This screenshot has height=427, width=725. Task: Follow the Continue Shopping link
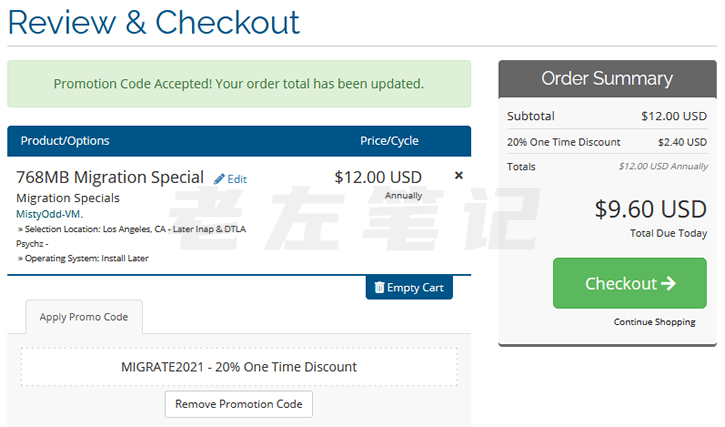(x=654, y=322)
